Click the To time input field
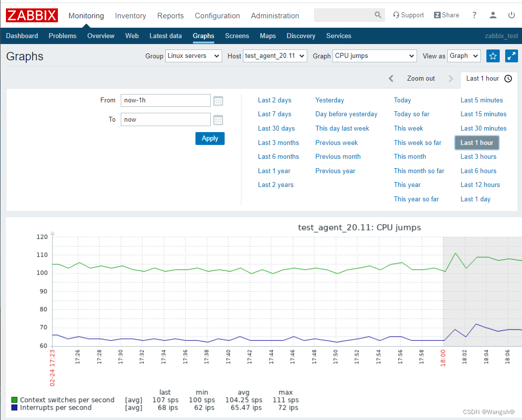 point(165,120)
